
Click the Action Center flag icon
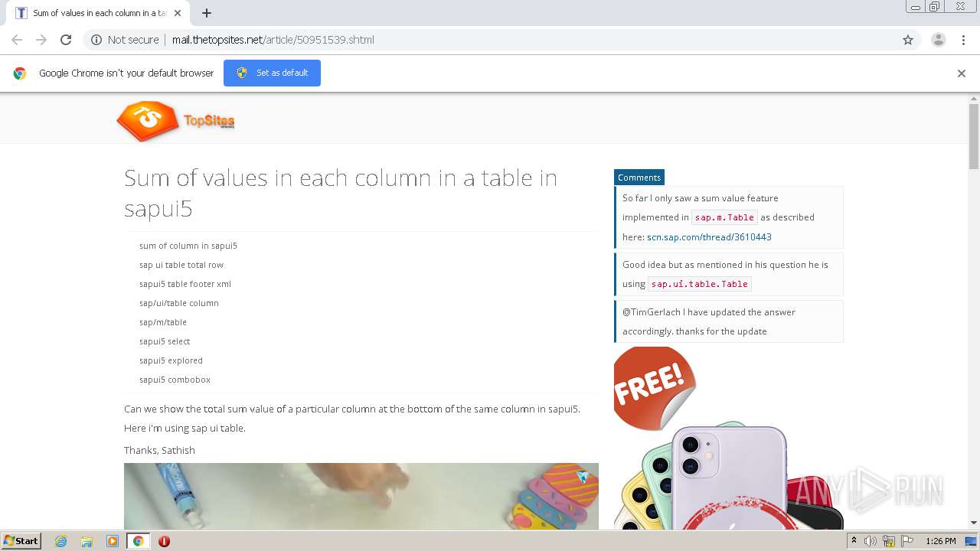907,541
